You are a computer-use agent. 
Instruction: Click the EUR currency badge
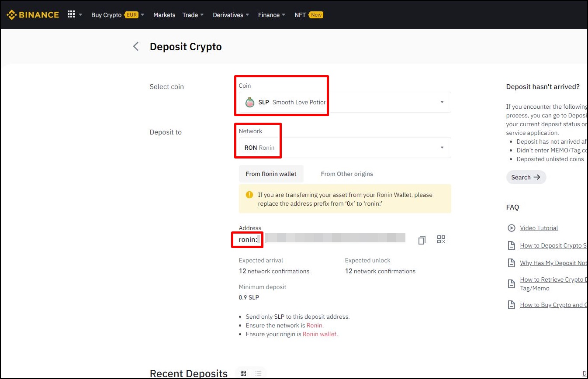click(131, 15)
